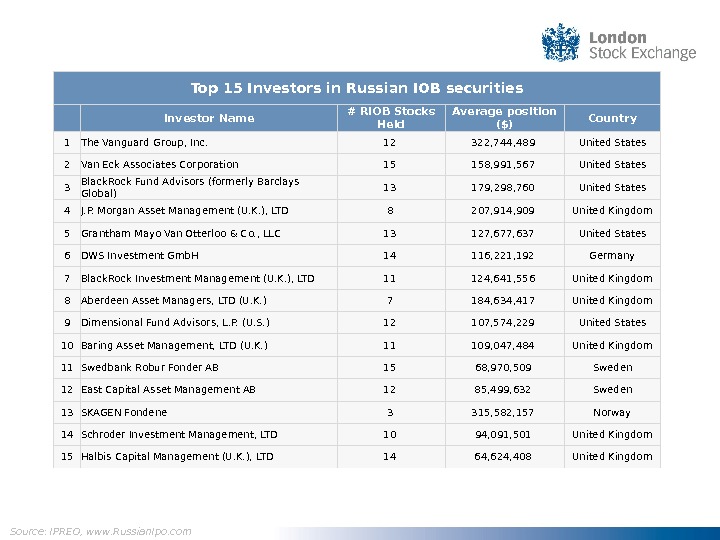Click stocks held value 7 for Aberdeen
Viewport: 720px width, 540px height.
coord(390,300)
